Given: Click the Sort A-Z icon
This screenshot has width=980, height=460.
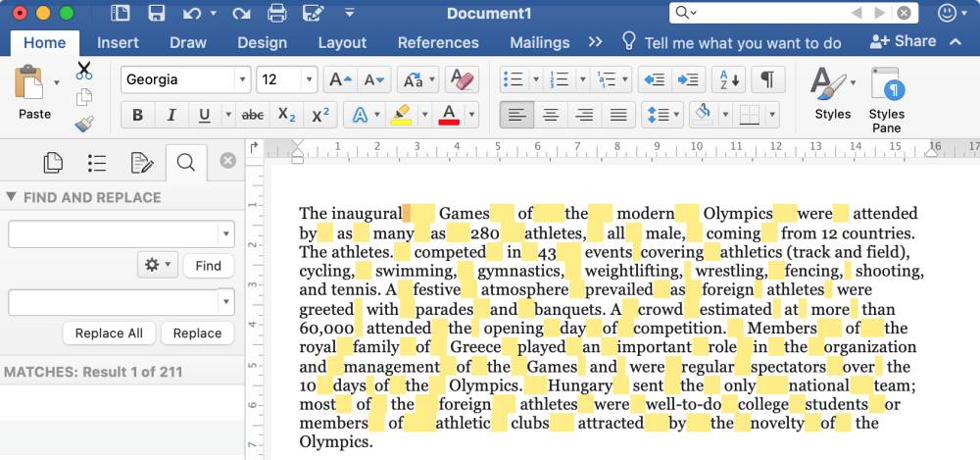Looking at the screenshot, I should (x=729, y=79).
